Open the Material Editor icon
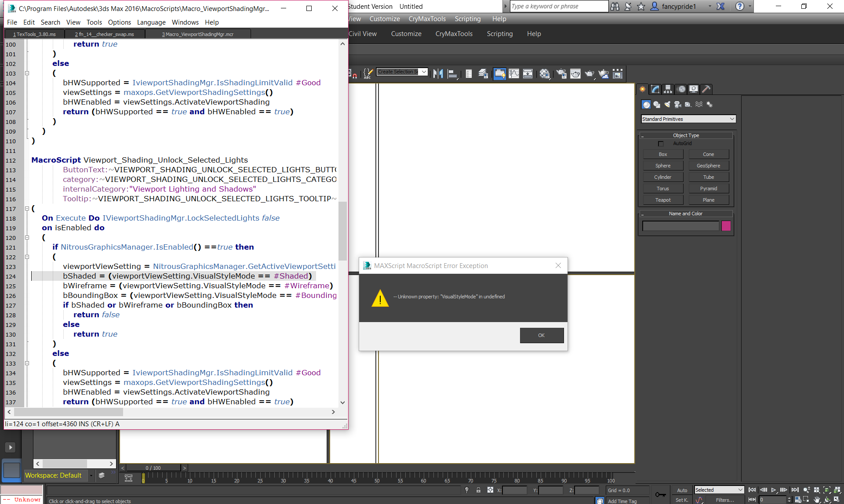 (545, 74)
